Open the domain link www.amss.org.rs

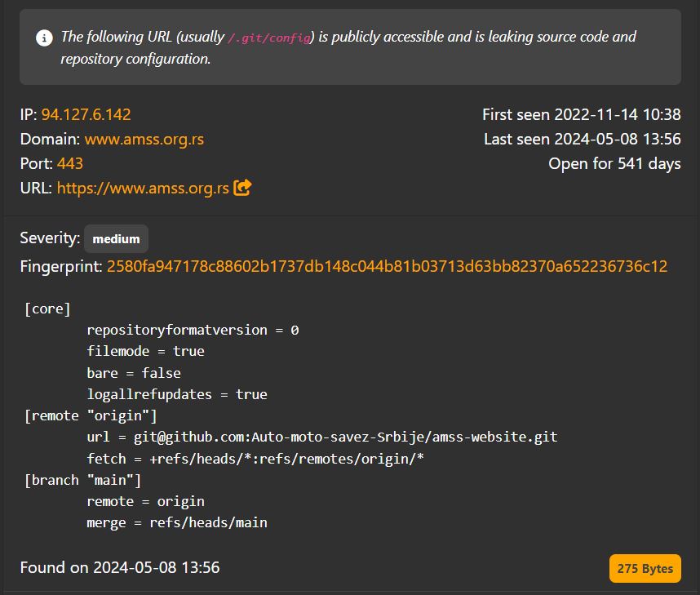pos(144,140)
